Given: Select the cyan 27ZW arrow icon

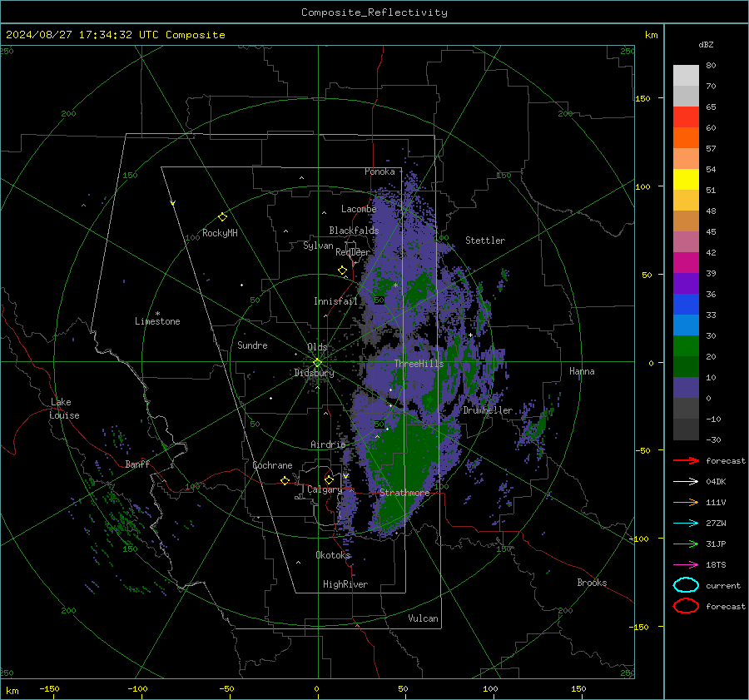Looking at the screenshot, I should click(686, 524).
